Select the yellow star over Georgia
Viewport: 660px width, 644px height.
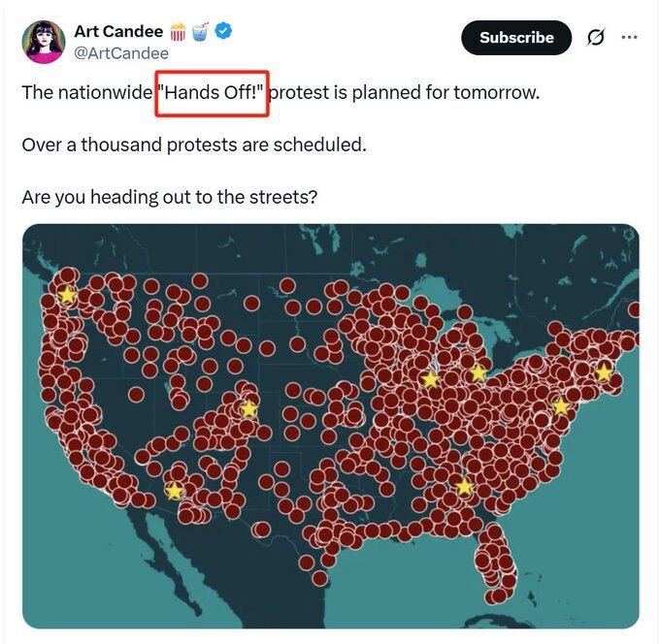point(464,487)
